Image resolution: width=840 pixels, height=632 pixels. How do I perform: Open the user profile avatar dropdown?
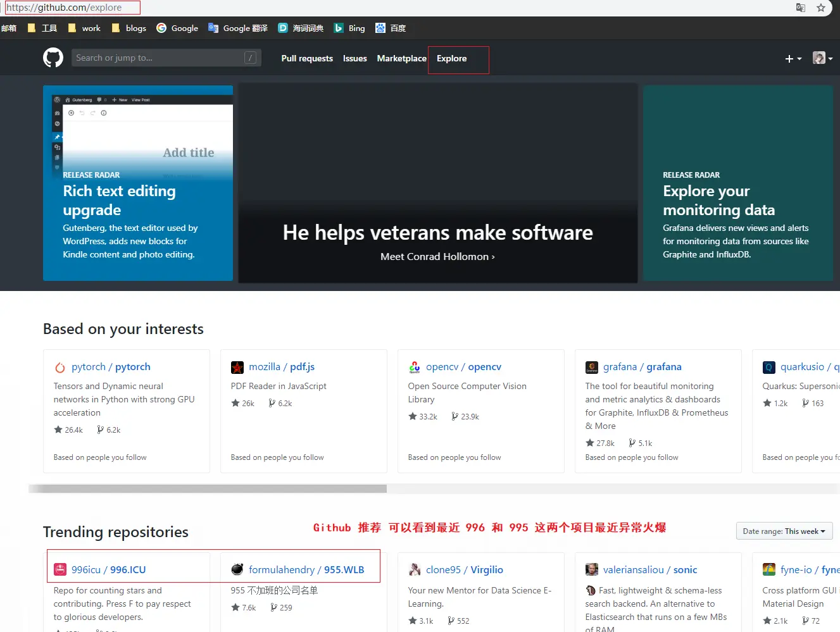[822, 58]
